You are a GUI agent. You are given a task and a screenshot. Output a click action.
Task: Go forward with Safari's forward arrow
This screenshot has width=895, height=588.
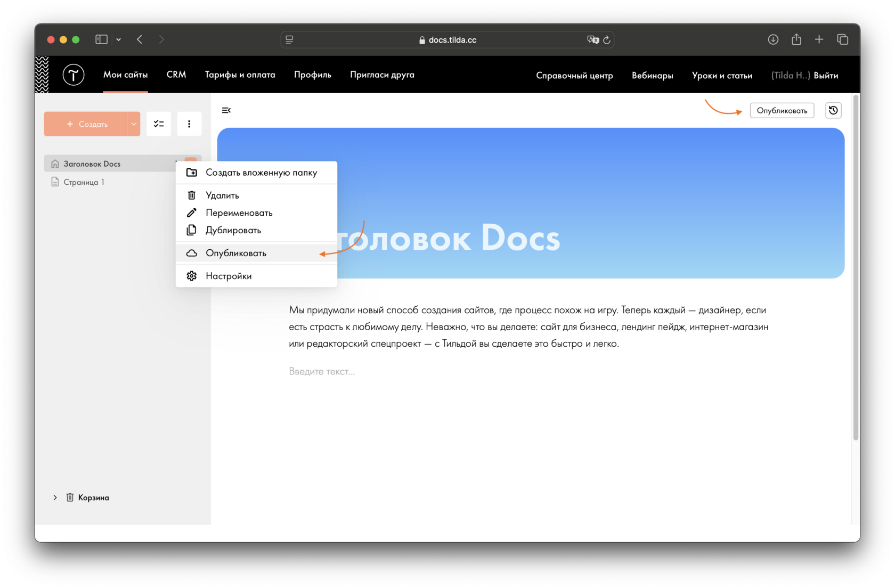(x=161, y=39)
